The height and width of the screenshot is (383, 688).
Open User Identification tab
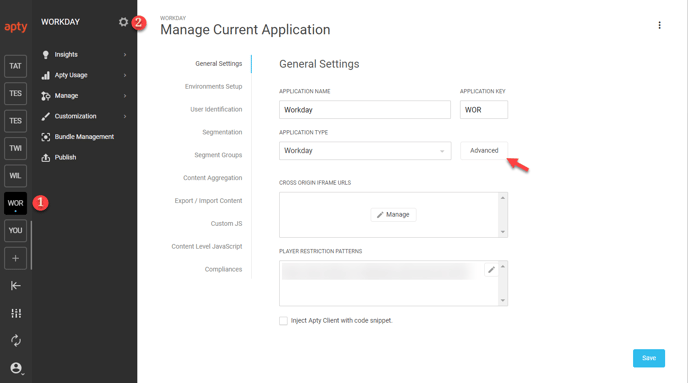pyautogui.click(x=216, y=109)
